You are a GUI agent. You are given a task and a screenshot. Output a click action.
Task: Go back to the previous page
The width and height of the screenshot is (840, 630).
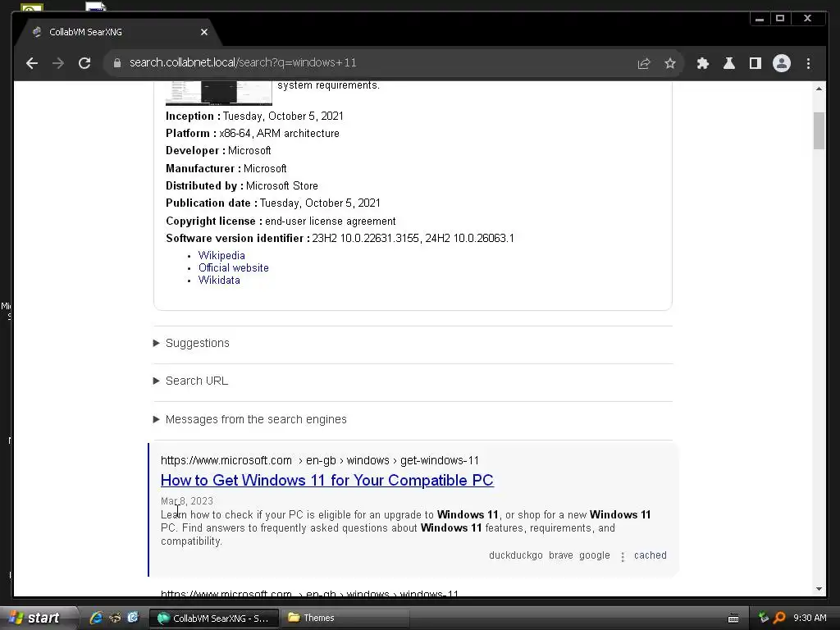(32, 63)
